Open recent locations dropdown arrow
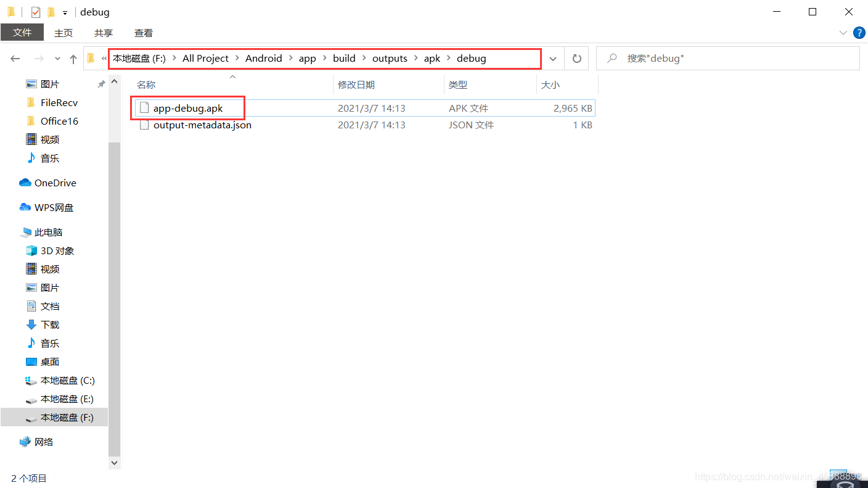Viewport: 868px width, 488px height. pyautogui.click(x=58, y=59)
